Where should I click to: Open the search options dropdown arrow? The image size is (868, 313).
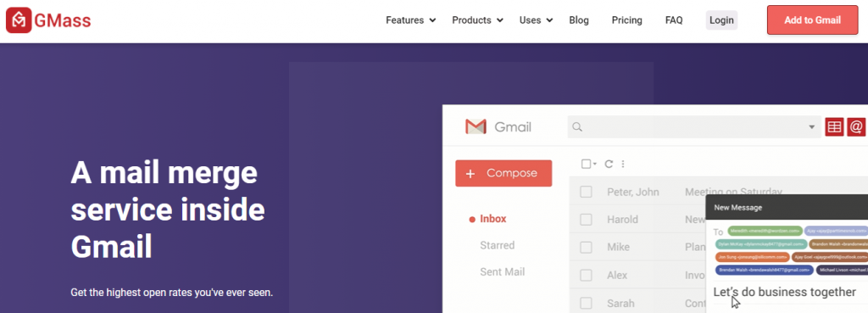click(x=811, y=127)
